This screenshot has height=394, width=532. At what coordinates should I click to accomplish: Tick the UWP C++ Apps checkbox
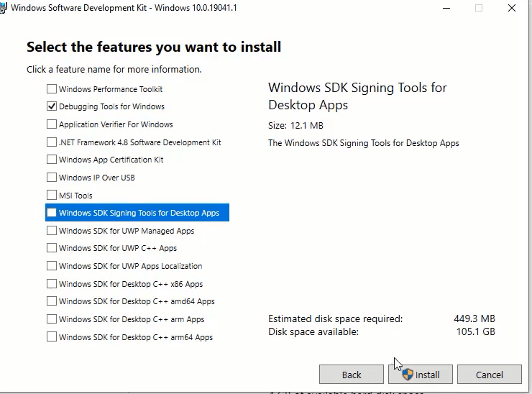(x=52, y=248)
